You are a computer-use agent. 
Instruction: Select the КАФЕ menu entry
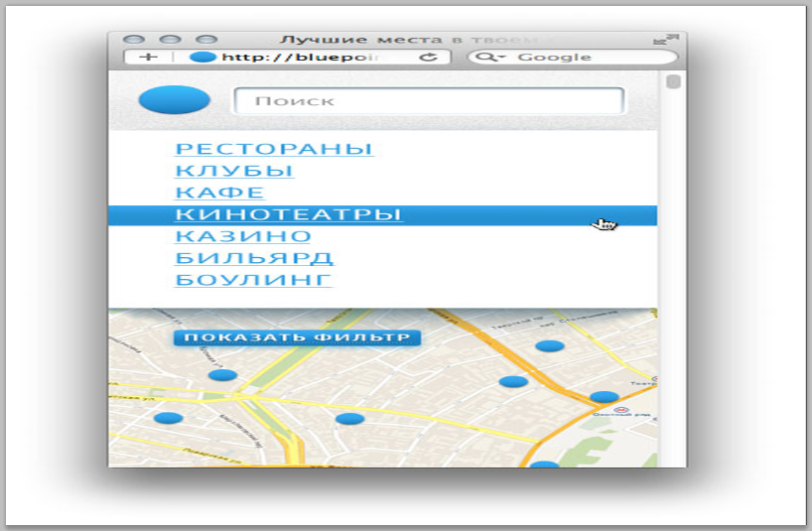[x=219, y=193]
